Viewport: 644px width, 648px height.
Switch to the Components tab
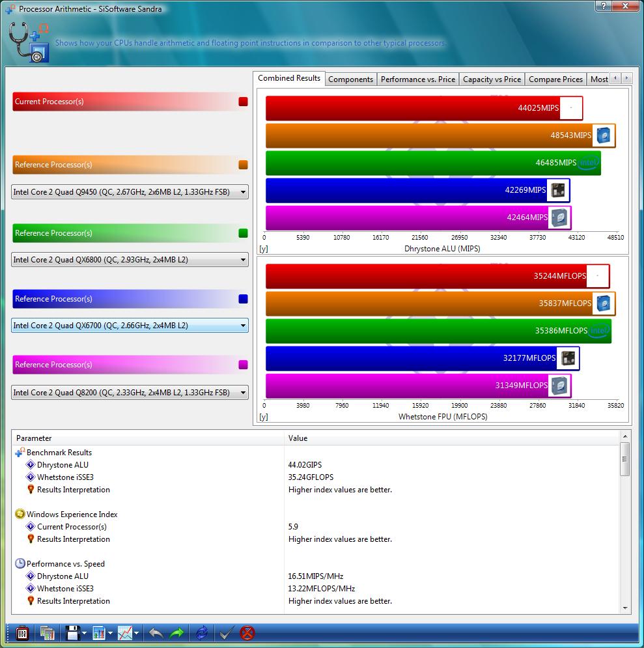tap(351, 79)
